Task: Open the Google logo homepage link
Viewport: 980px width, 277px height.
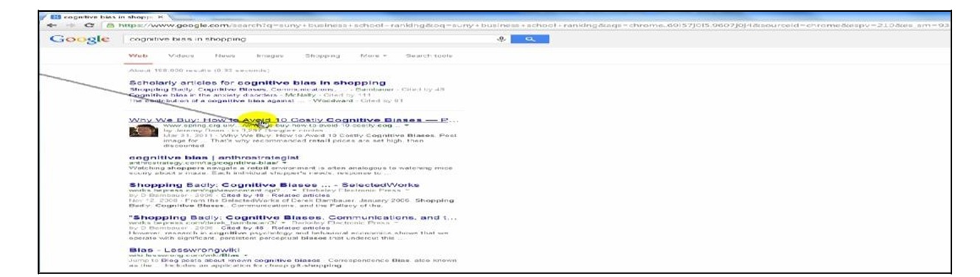Action: [80, 39]
